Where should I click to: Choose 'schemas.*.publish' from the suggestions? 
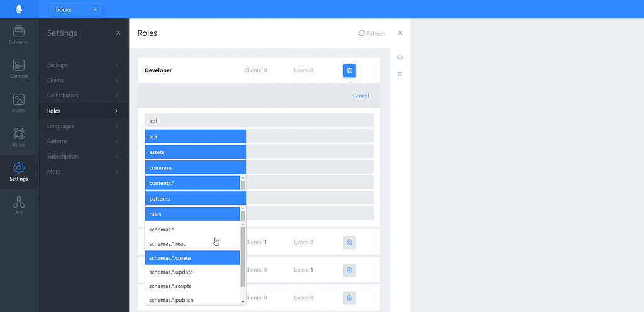(x=192, y=300)
